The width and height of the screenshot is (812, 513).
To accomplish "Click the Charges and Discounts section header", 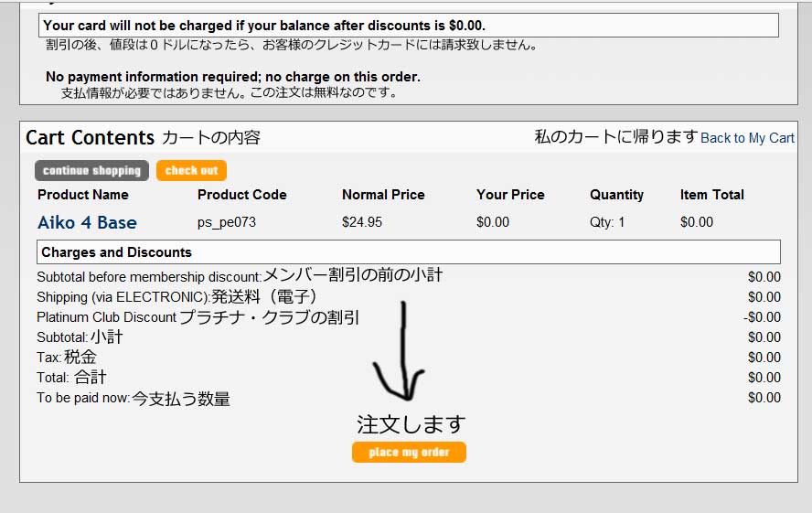I will (x=409, y=252).
